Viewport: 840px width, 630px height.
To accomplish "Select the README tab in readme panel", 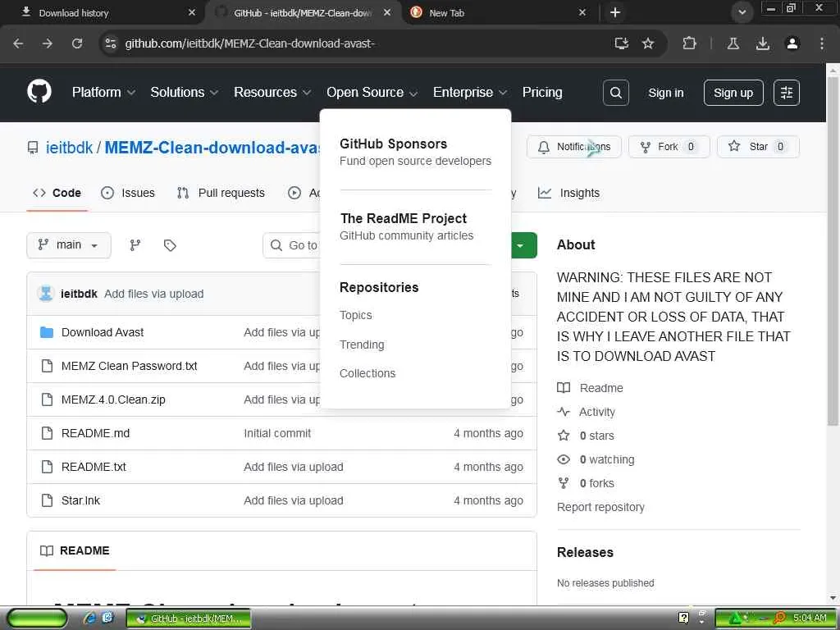I will tap(75, 550).
